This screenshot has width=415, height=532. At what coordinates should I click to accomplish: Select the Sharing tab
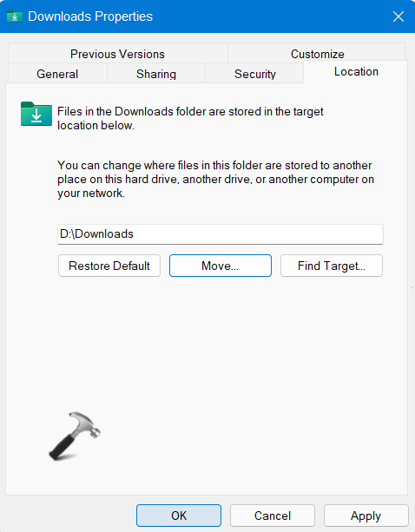(x=156, y=74)
